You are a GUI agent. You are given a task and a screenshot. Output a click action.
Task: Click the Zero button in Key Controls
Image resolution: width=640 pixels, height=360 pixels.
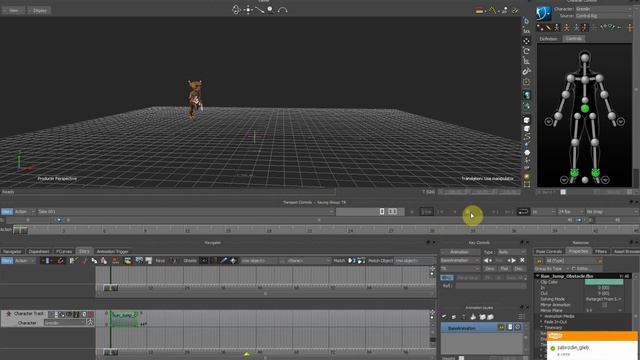point(490,269)
